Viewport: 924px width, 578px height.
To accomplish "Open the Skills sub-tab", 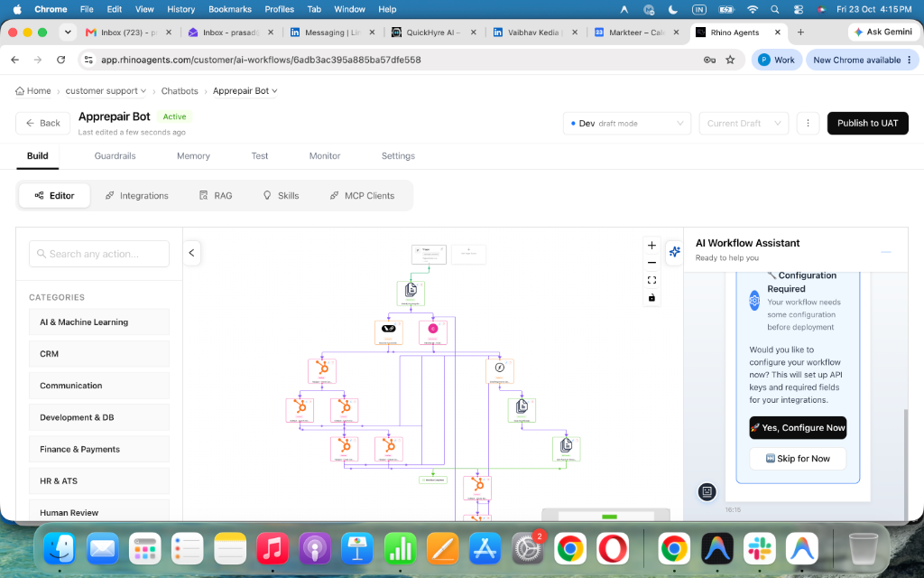I will (282, 196).
